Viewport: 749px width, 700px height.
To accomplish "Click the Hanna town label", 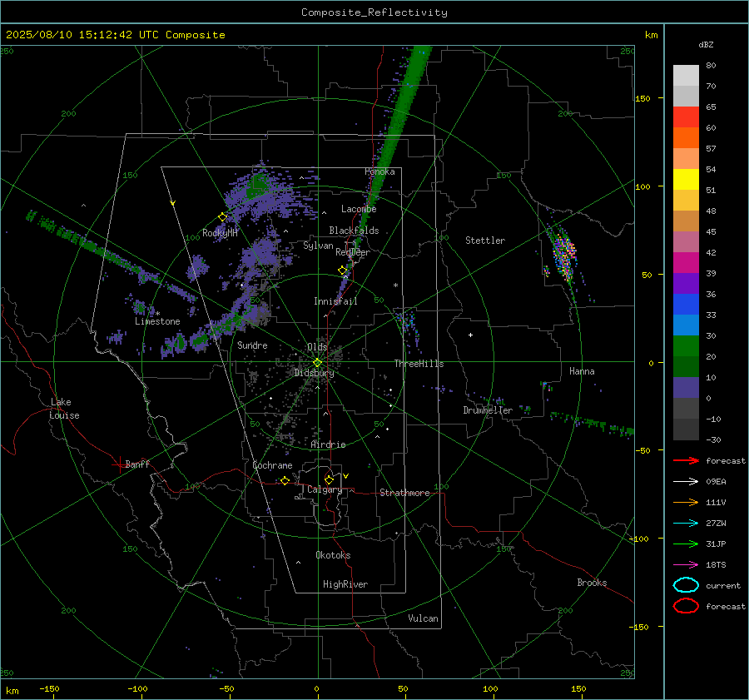I will pos(582,371).
